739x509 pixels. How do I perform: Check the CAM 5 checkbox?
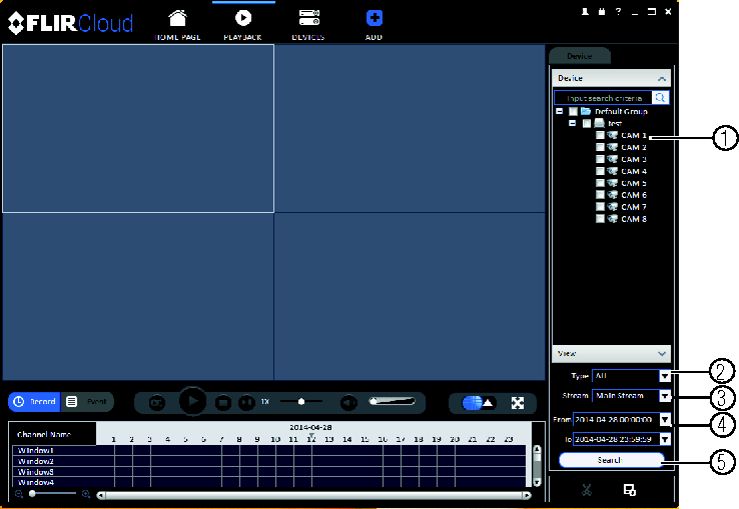pos(600,183)
